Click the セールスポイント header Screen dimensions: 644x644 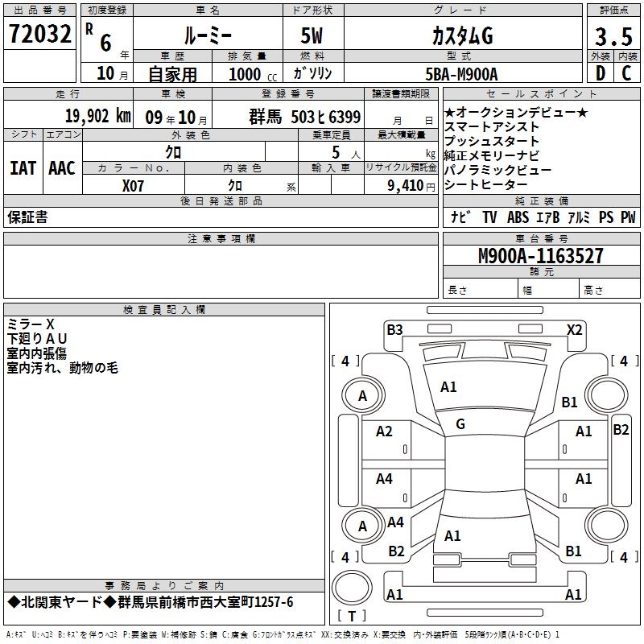coord(541,93)
